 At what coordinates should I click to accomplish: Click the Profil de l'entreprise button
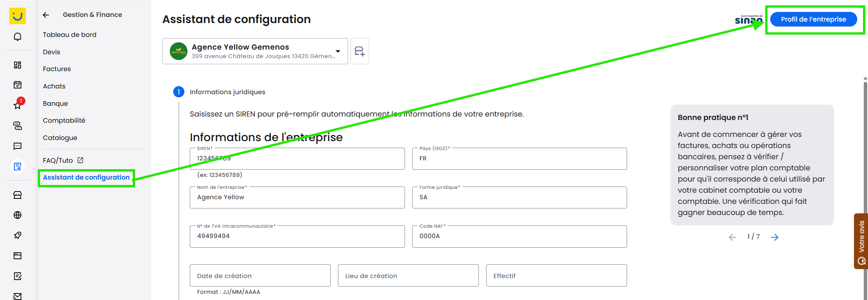[x=813, y=19]
